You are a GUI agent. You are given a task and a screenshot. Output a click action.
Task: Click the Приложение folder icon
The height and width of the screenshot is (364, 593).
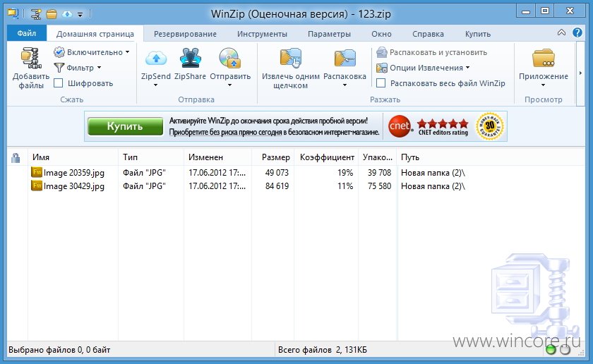click(x=544, y=58)
